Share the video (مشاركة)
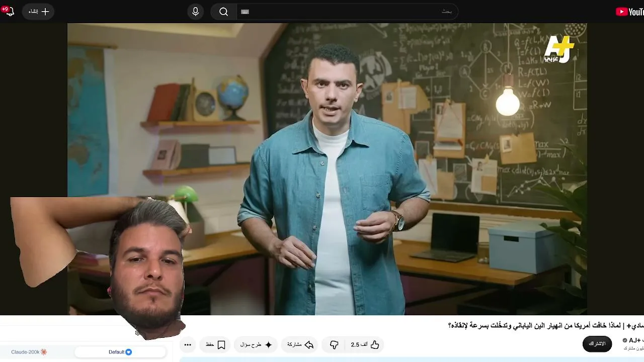Image resolution: width=644 pixels, height=362 pixels. [300, 344]
